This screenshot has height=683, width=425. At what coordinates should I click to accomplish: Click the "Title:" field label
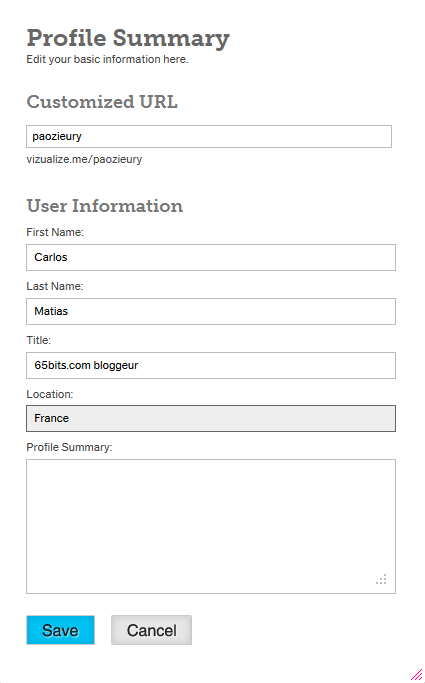click(x=39, y=340)
